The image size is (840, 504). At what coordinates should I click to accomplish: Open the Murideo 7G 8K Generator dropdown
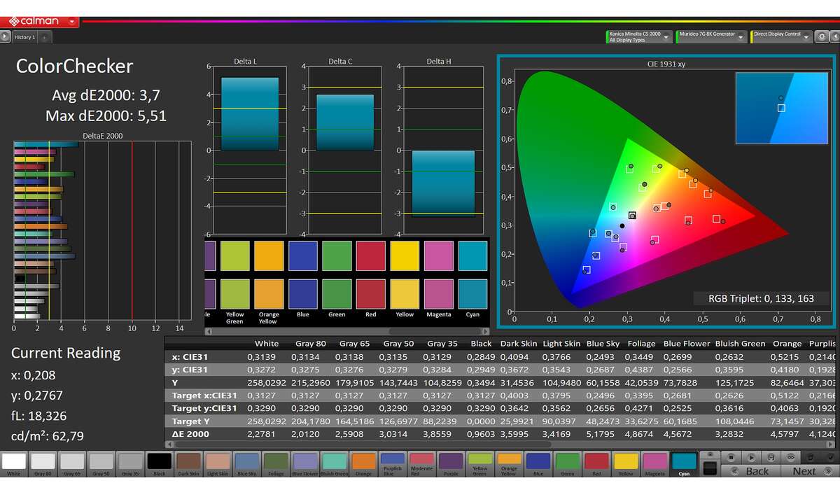pos(741,37)
